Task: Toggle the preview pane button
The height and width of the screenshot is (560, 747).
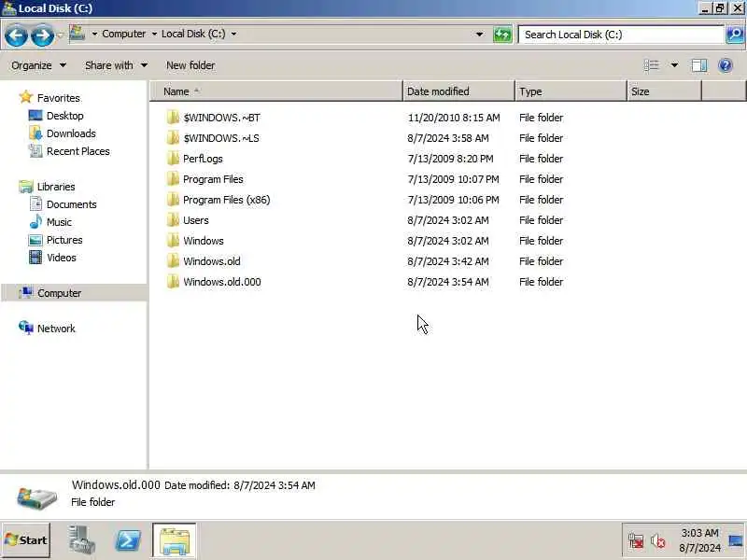Action: click(698, 65)
